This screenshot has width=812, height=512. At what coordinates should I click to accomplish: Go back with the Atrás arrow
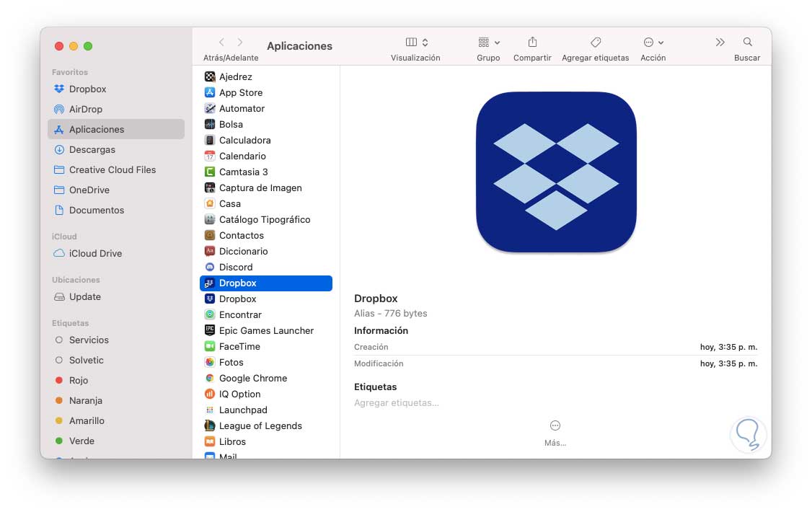[x=221, y=42]
